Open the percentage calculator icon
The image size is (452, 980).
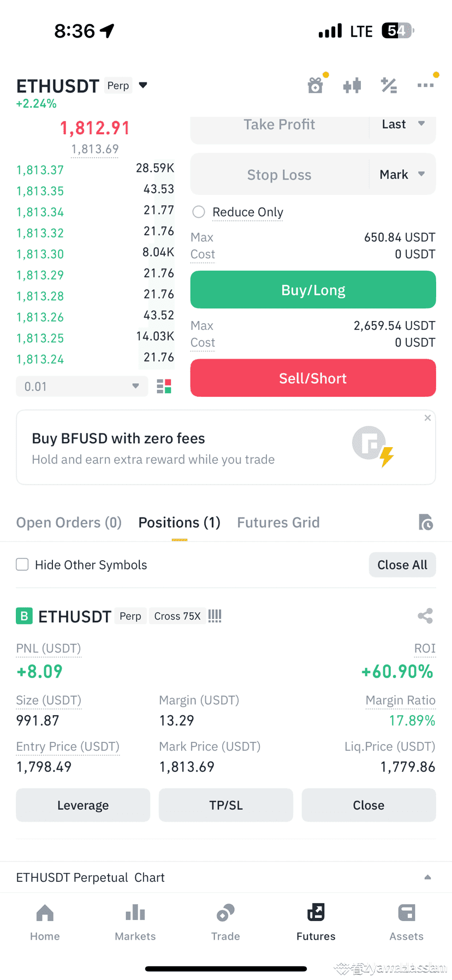tap(389, 85)
